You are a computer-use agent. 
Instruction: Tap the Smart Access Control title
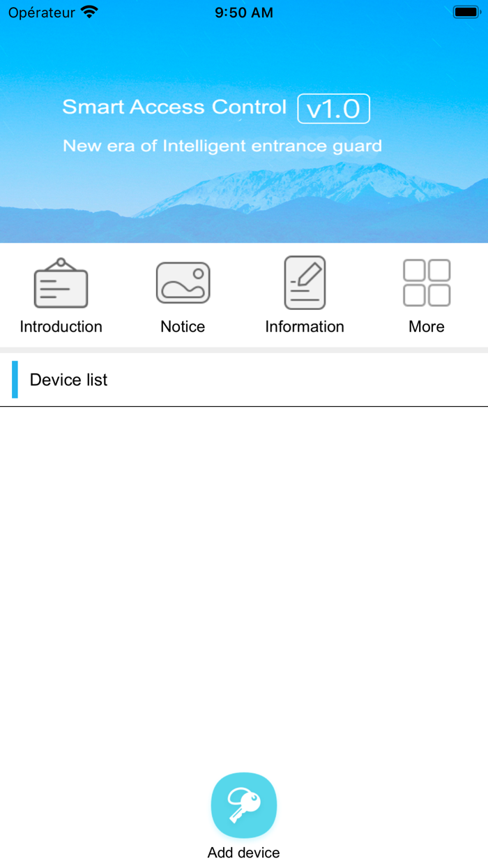point(174,107)
